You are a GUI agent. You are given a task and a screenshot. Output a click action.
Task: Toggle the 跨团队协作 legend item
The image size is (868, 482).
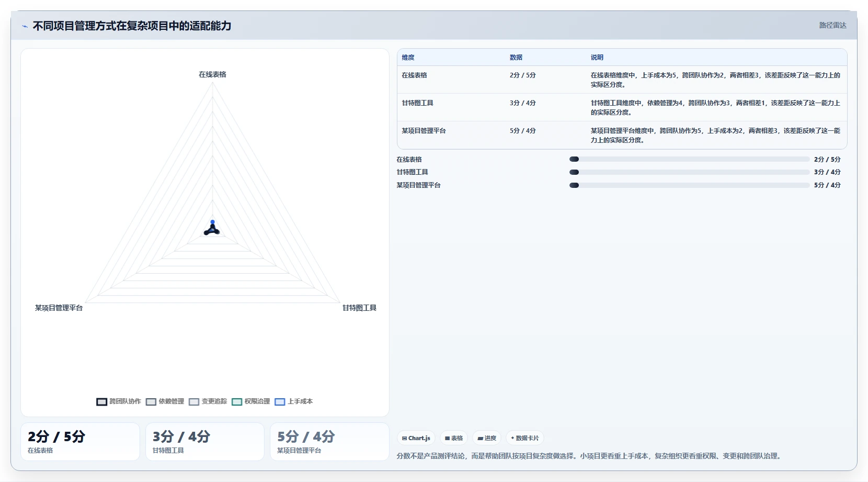point(119,401)
